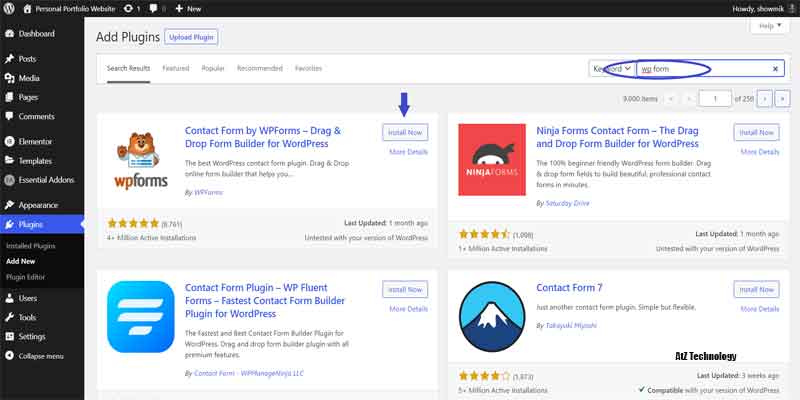Viewport: 800px width, 400px height.
Task: Click the Essential Addons icon
Action: 10,180
